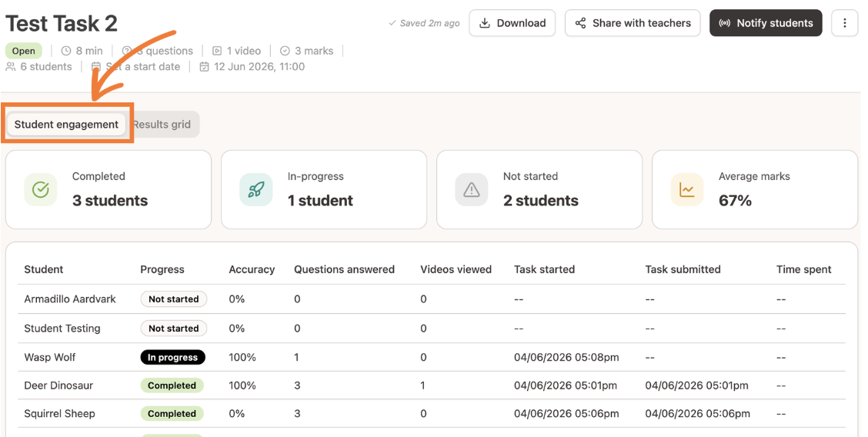Viewport: 868px width, 437px height.
Task: Click the green check Completed icon
Action: tap(41, 190)
